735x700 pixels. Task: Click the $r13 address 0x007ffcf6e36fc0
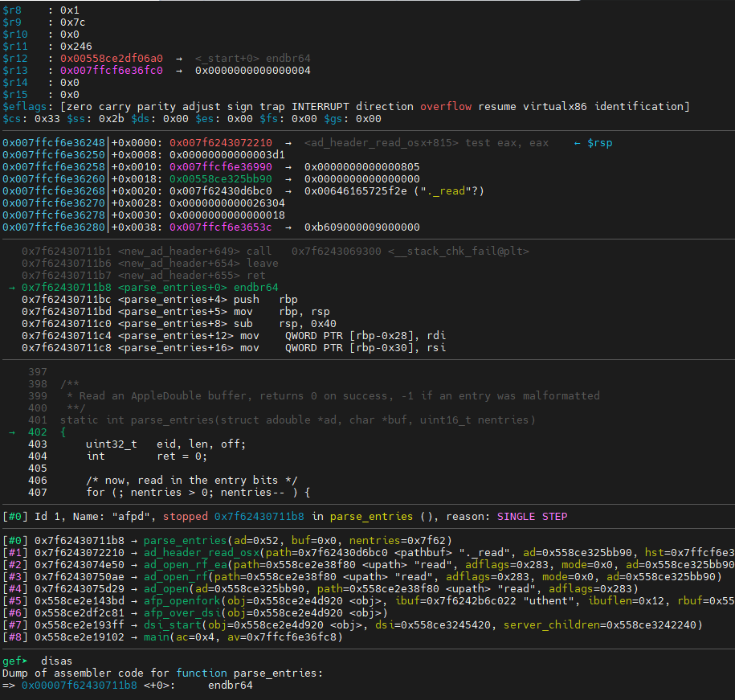[x=112, y=71]
